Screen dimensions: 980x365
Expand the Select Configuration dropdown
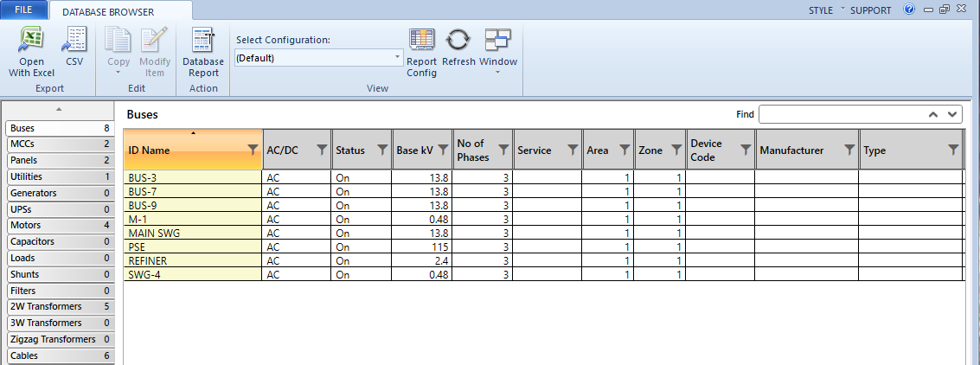(398, 58)
